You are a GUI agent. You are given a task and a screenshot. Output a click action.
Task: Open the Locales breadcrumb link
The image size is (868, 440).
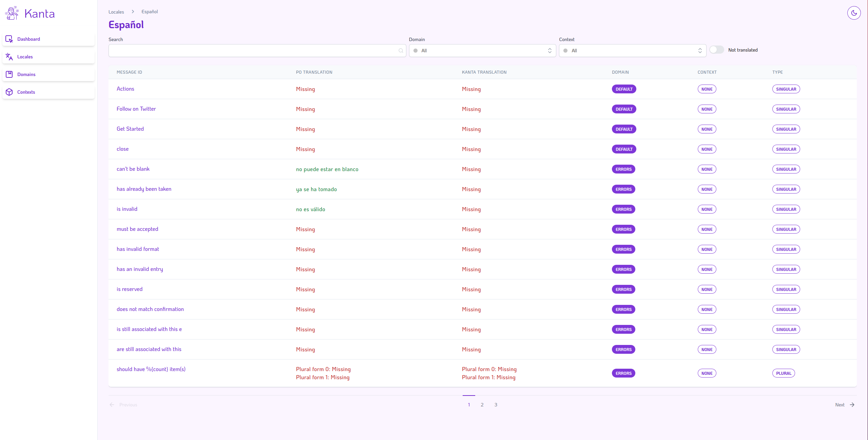116,12
